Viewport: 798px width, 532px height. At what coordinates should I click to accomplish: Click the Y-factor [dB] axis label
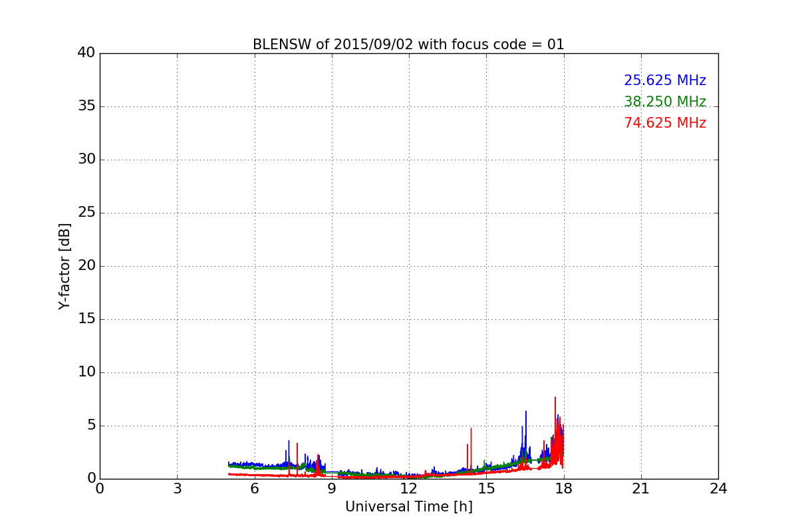(65, 266)
